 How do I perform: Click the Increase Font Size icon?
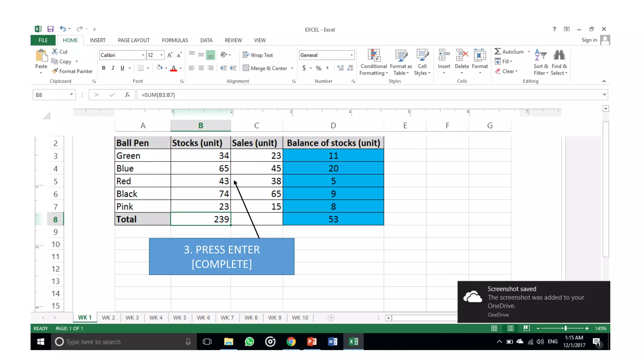pyautogui.click(x=170, y=55)
